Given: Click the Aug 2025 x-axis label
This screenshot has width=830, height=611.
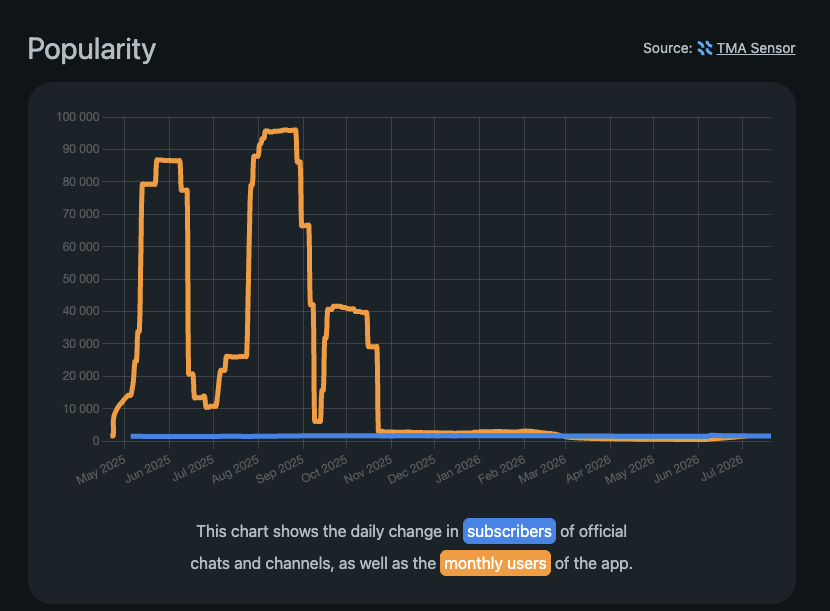Looking at the screenshot, I should (236, 470).
